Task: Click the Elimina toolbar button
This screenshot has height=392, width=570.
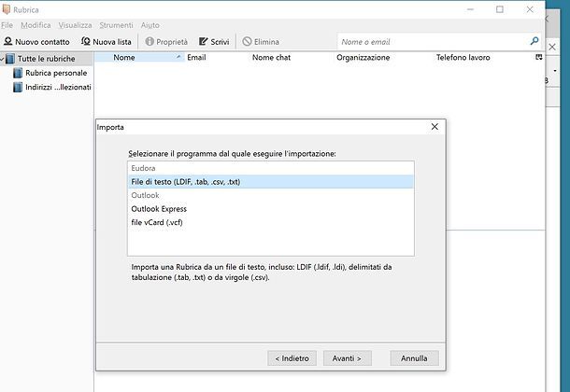Action: [x=261, y=42]
